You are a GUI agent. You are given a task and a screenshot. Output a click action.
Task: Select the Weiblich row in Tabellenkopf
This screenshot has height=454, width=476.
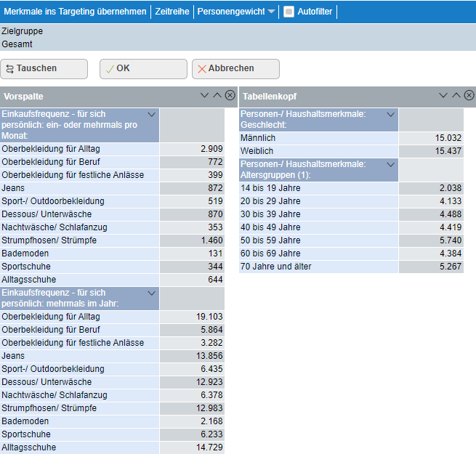(x=318, y=150)
